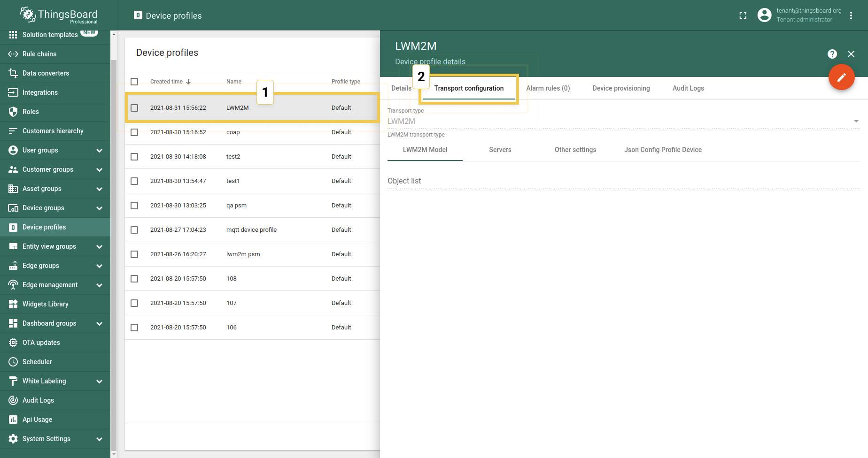Click the Asset groups icon
This screenshot has height=458, width=868.
(13, 189)
